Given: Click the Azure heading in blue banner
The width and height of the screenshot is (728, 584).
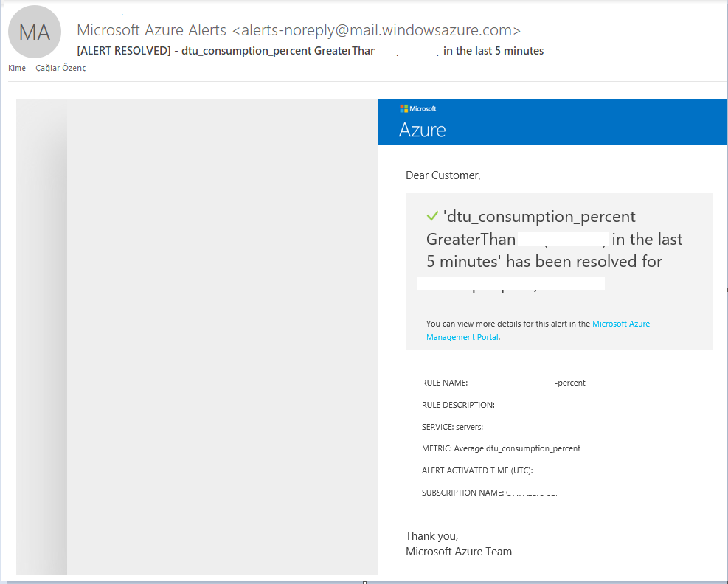Looking at the screenshot, I should [x=422, y=130].
